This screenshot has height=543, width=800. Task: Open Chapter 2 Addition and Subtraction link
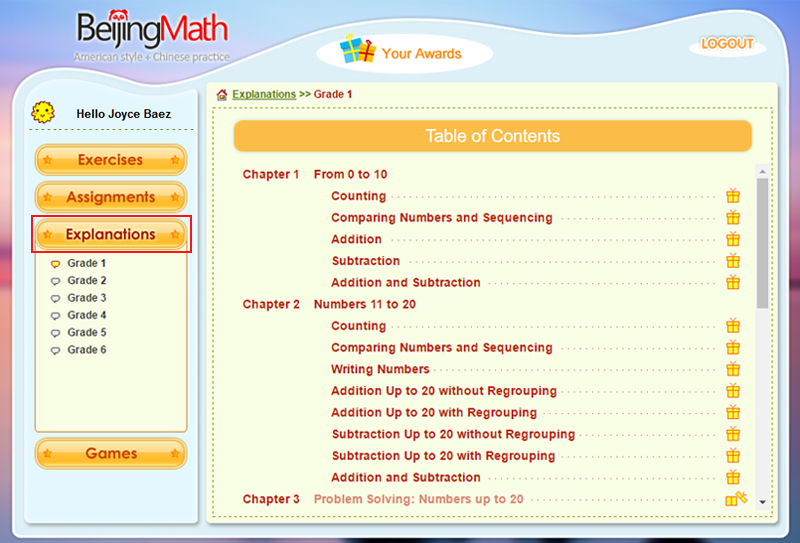(x=406, y=478)
